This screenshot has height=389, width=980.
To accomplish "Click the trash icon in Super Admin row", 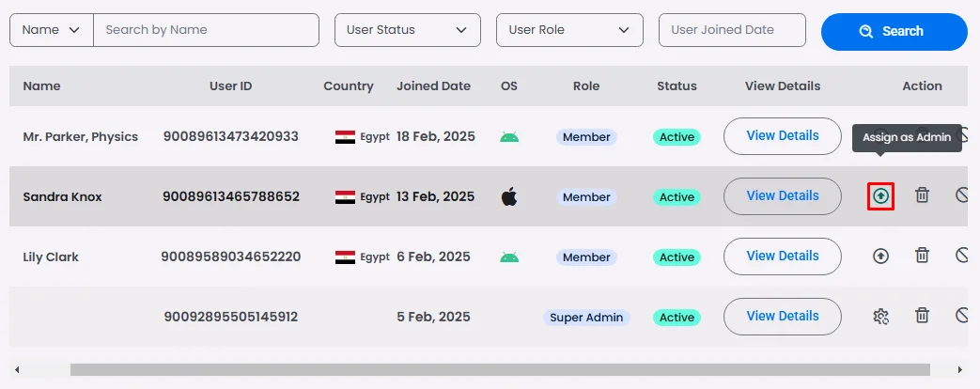I will (923, 316).
